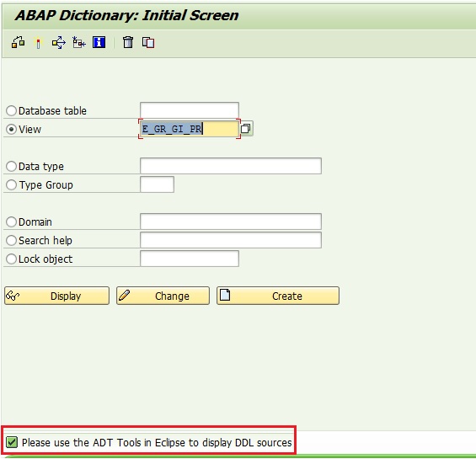Click the Check object toolbar icon
Screen dimensions: 476x459
[18, 42]
